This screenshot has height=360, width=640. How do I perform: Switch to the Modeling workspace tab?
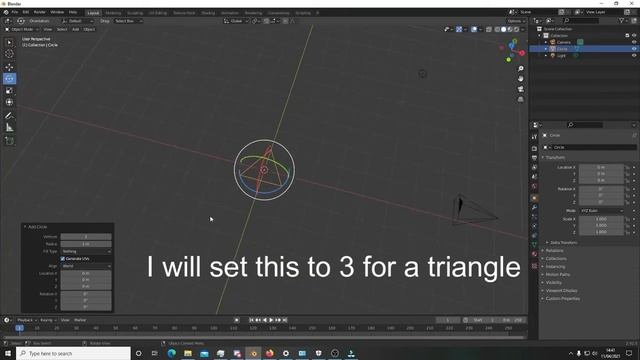pyautogui.click(x=113, y=13)
